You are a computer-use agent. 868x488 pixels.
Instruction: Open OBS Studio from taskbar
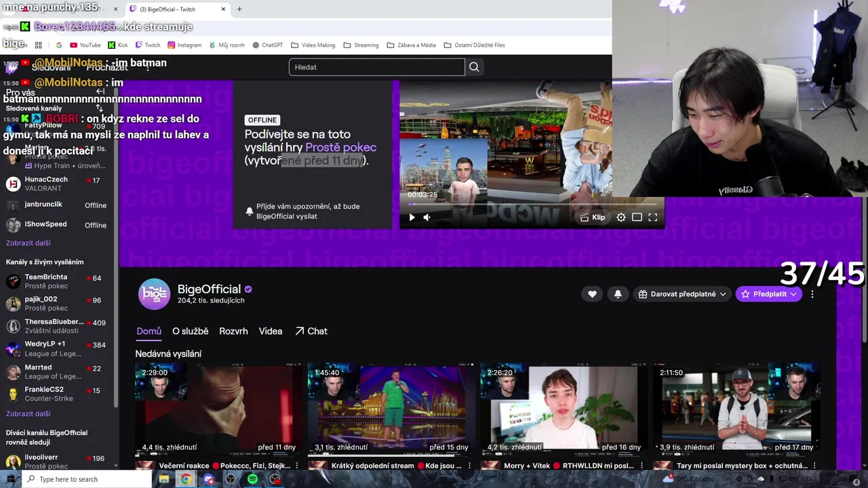[231, 479]
